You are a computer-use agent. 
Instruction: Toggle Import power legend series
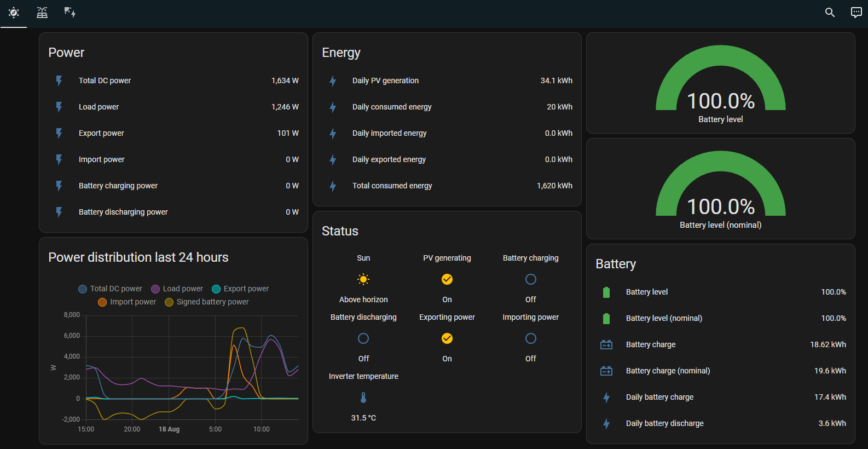127,302
